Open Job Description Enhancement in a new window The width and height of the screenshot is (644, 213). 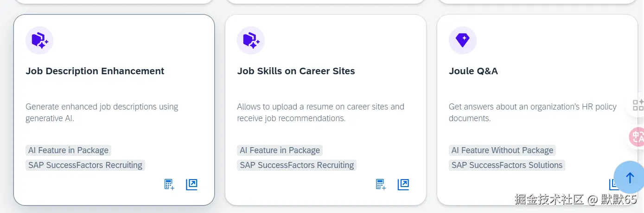tap(191, 185)
